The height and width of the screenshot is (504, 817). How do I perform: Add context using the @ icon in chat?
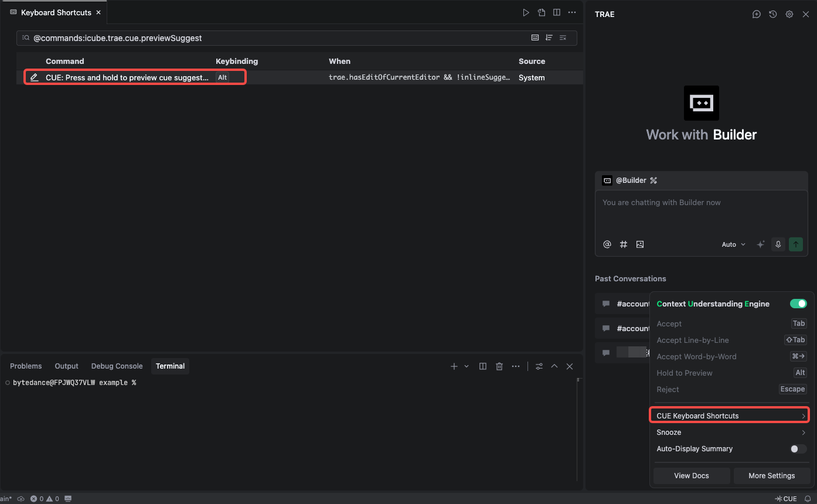coord(607,244)
